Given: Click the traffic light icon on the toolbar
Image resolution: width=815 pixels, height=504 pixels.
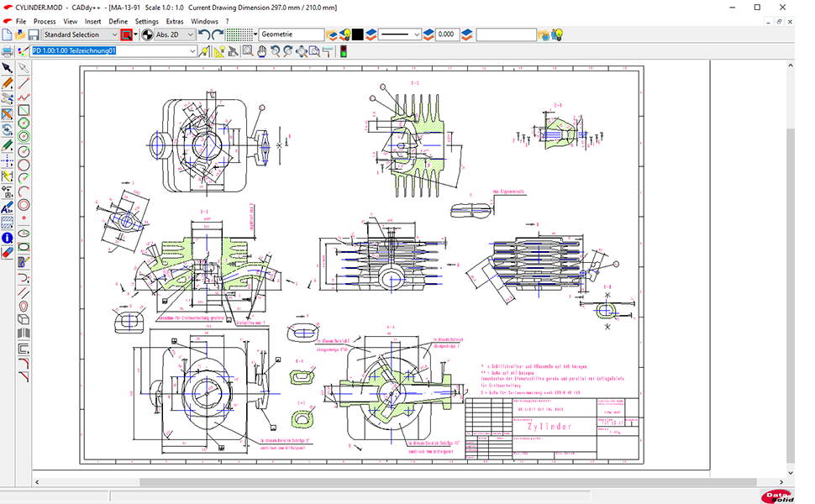Looking at the screenshot, I should [x=343, y=50].
